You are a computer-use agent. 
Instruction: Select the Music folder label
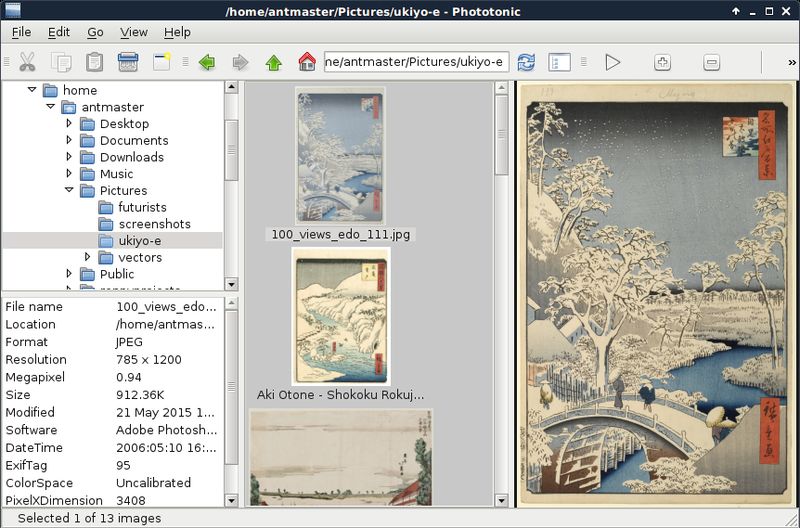pyautogui.click(x=116, y=174)
